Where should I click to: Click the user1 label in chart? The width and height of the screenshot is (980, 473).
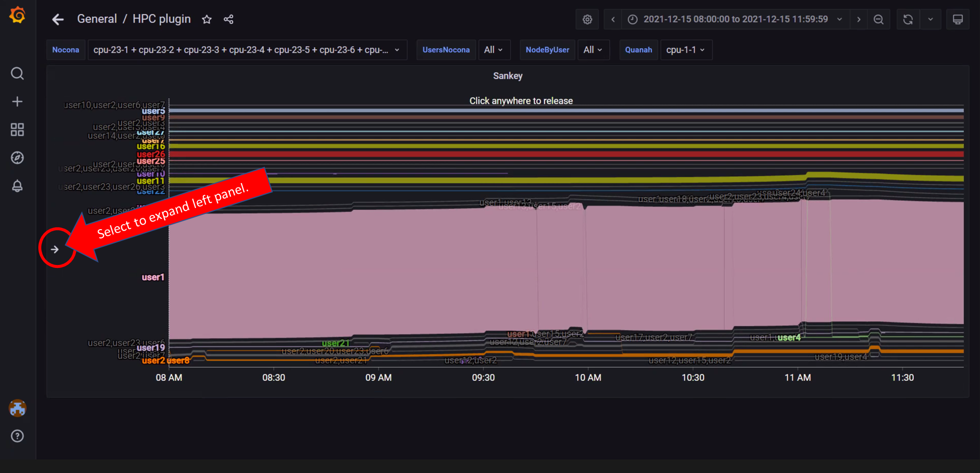(x=153, y=277)
